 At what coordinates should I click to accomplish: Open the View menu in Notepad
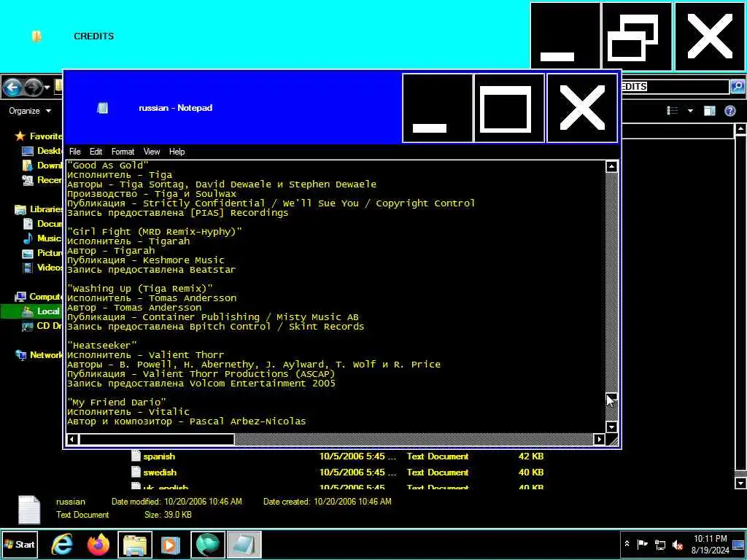pos(152,152)
